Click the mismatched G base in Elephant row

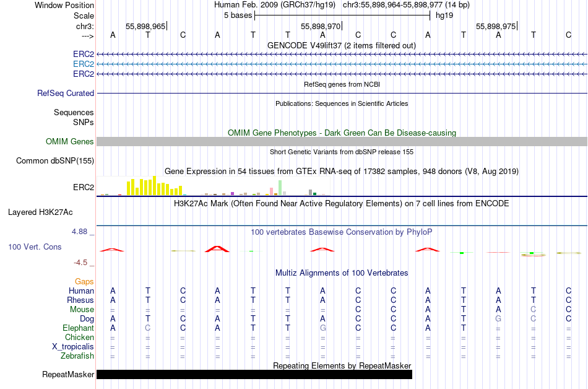pos(323,328)
